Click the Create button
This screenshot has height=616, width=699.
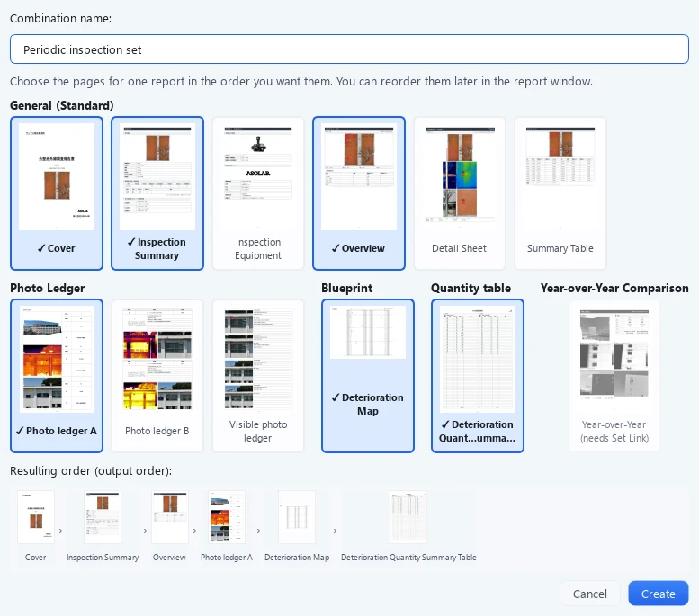658,594
